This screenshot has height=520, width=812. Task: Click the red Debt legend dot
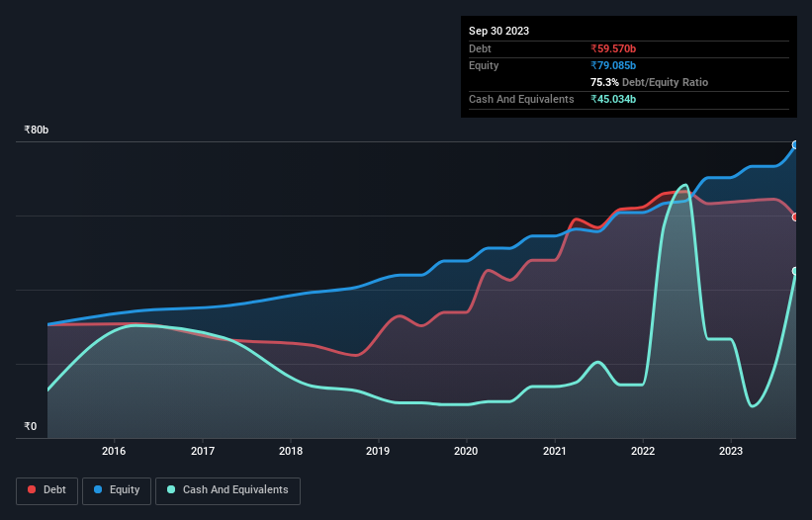32,489
